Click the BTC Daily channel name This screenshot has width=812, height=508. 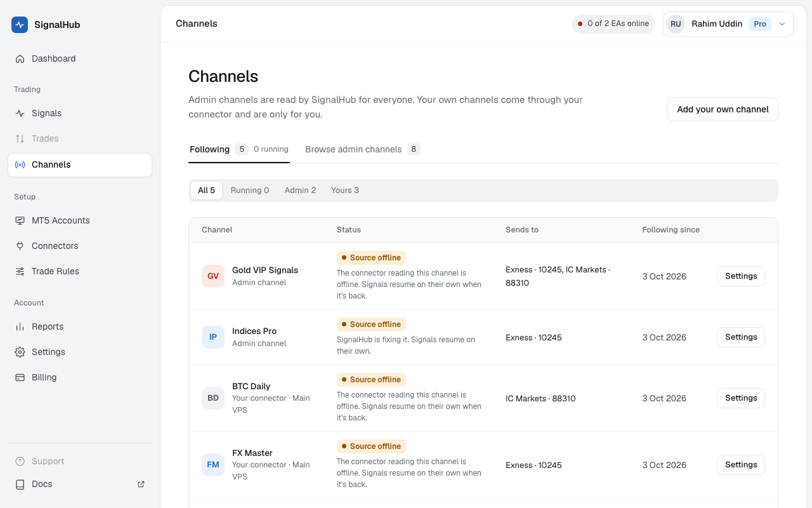tap(251, 386)
